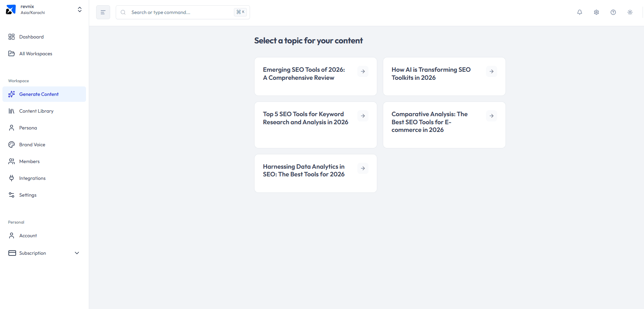
Task: Click arrow on Top 5 SEO Tools card
Action: pos(363,116)
